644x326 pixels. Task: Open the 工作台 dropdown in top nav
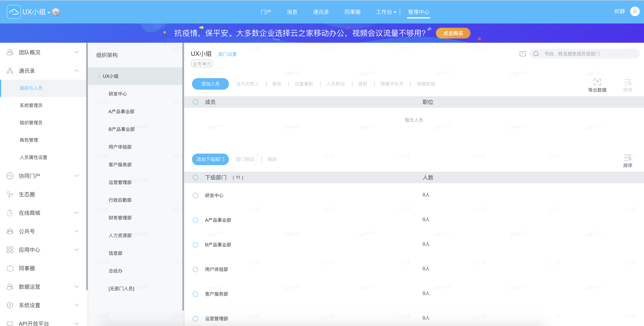pyautogui.click(x=386, y=12)
